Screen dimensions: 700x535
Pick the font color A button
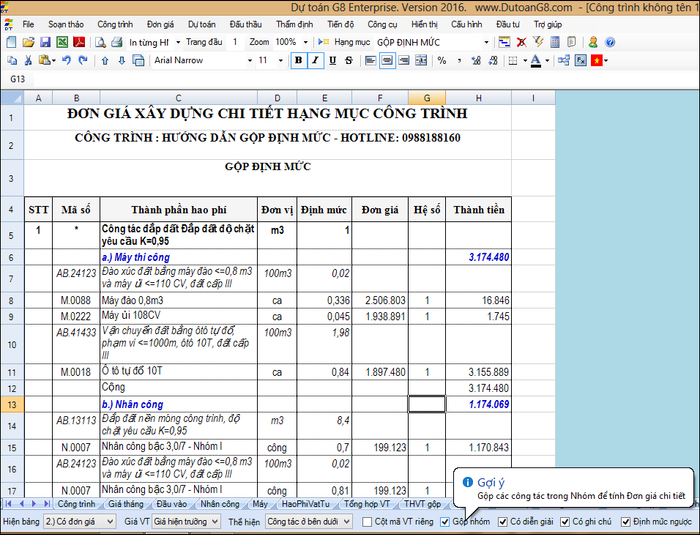[x=538, y=61]
